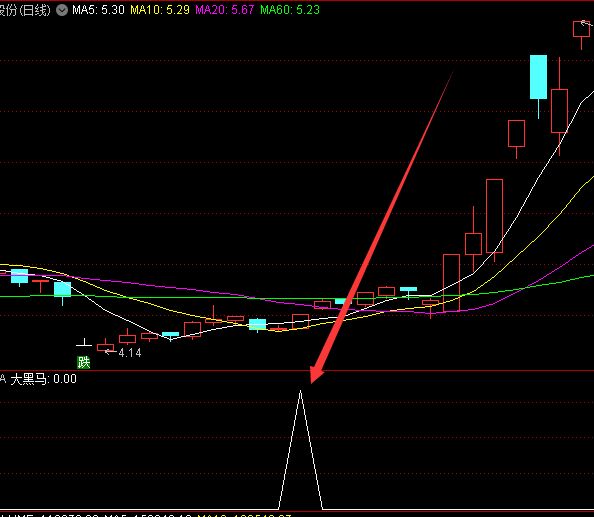This screenshot has width=594, height=517.
Task: Click the head of the red annotation arrow
Action: (x=315, y=374)
